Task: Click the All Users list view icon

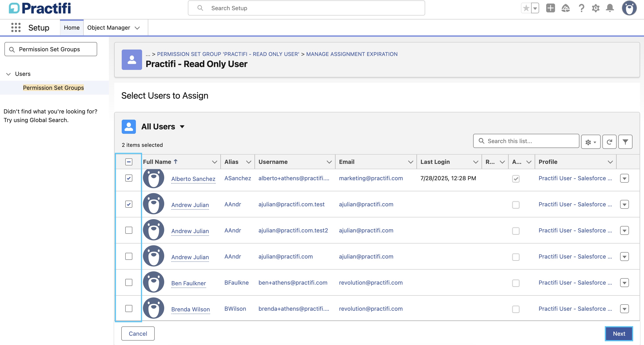Action: [129, 127]
